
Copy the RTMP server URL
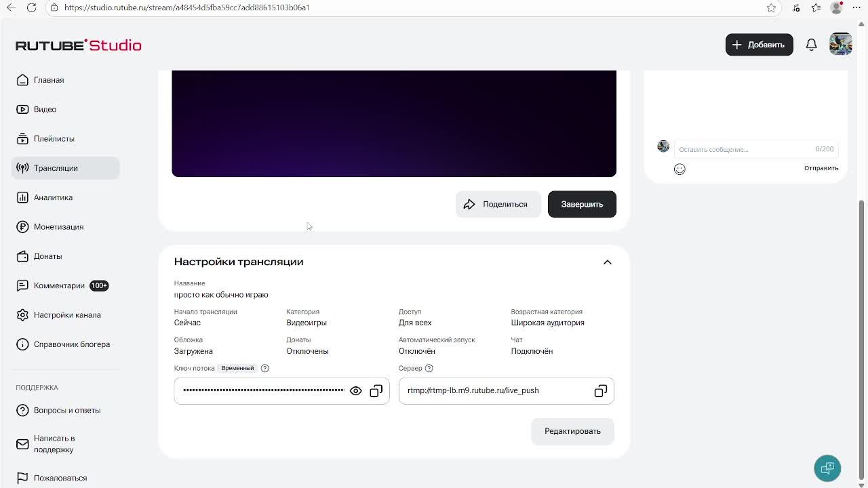(600, 391)
